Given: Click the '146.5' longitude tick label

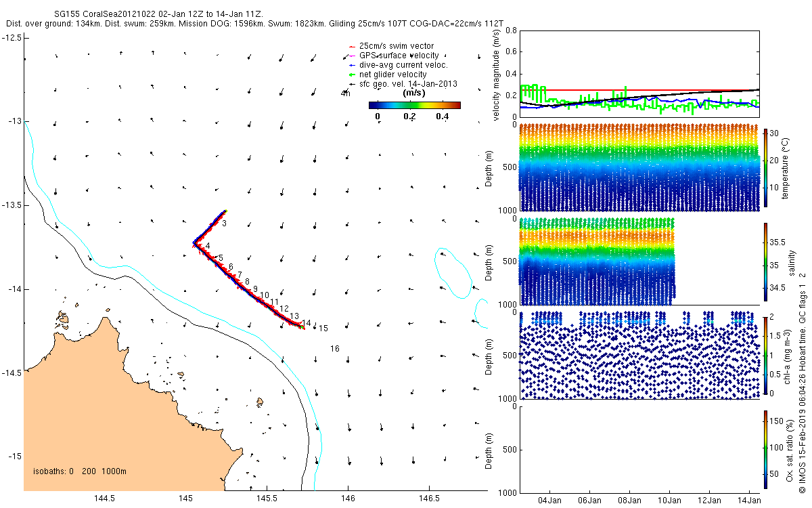Looking at the screenshot, I should [430, 499].
